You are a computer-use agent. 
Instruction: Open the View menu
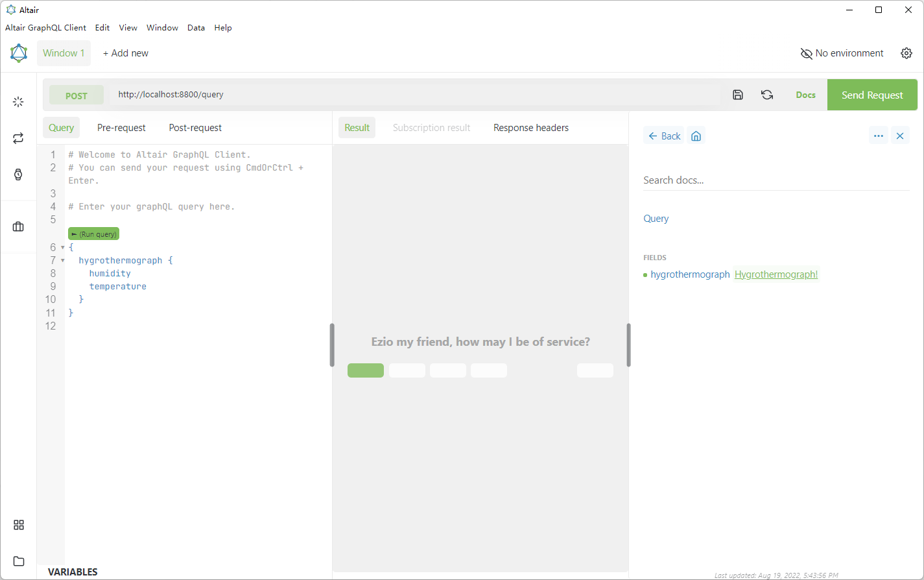(128, 28)
